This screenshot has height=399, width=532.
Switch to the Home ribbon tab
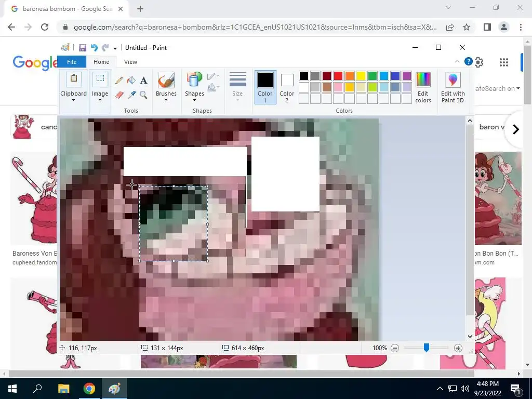pos(101,62)
